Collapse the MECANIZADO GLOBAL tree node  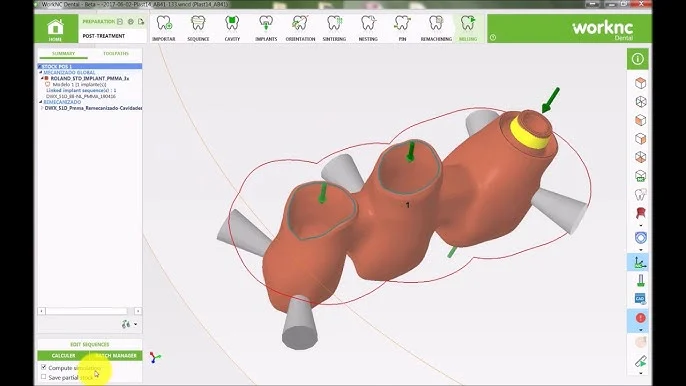[x=41, y=72]
